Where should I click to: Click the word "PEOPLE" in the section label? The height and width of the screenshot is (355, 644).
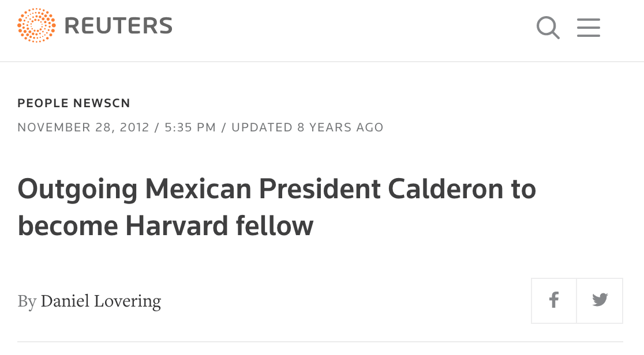(43, 103)
